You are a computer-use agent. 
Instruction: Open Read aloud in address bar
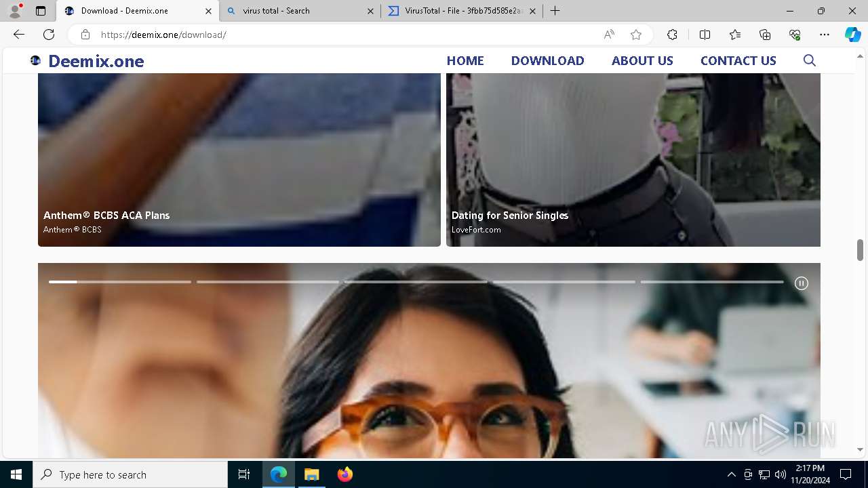[609, 35]
